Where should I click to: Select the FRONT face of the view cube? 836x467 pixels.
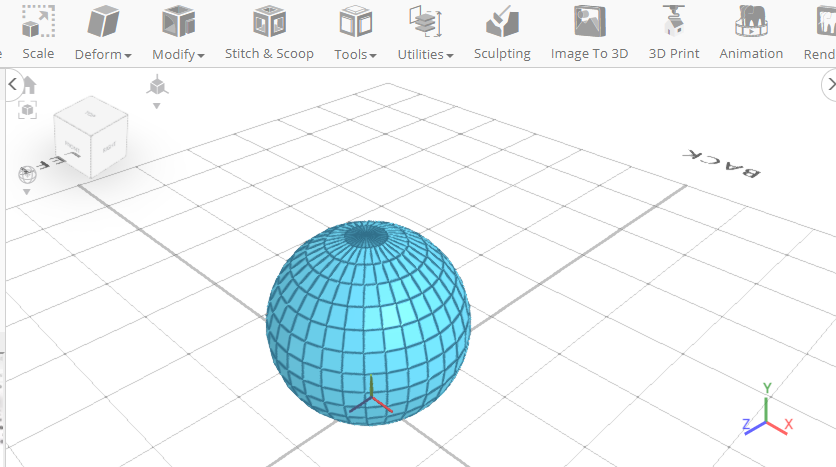tap(73, 146)
